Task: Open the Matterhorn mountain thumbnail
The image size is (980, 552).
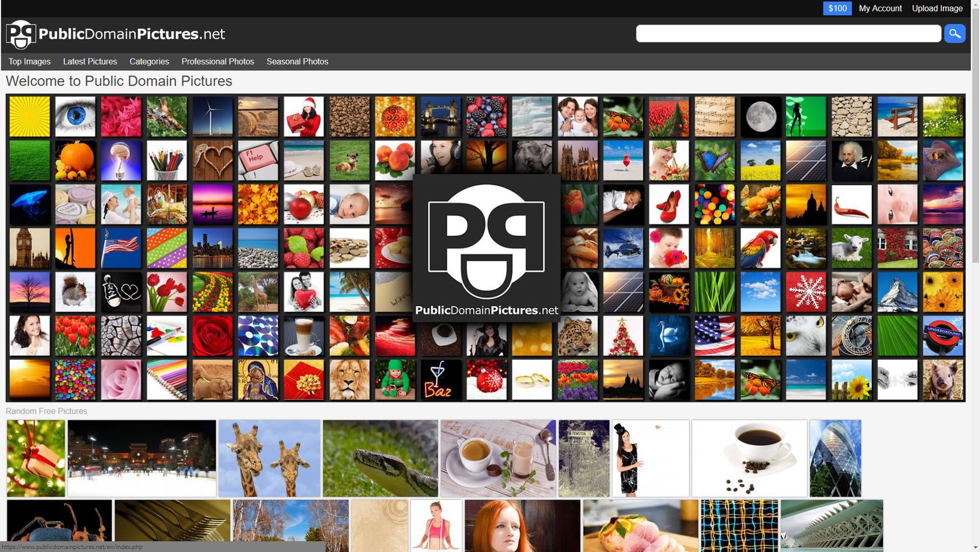Action: (897, 292)
